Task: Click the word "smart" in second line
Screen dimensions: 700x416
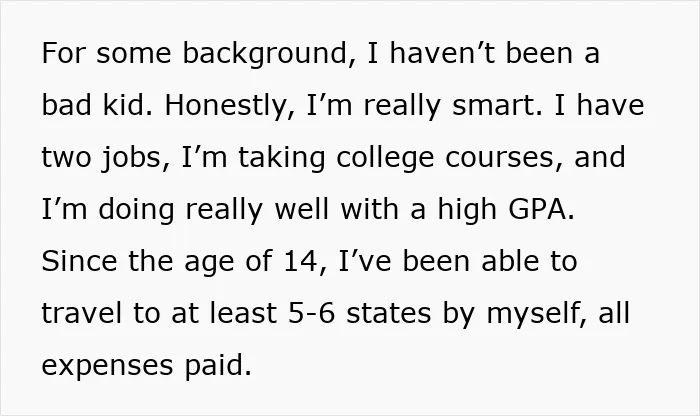Action: [497, 106]
